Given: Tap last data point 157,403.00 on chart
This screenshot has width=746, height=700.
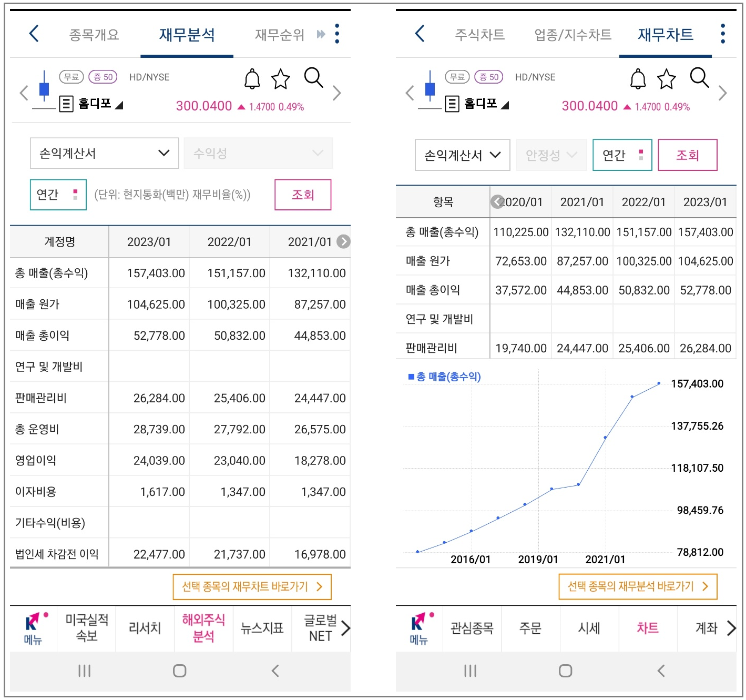Looking at the screenshot, I should pyautogui.click(x=659, y=383).
